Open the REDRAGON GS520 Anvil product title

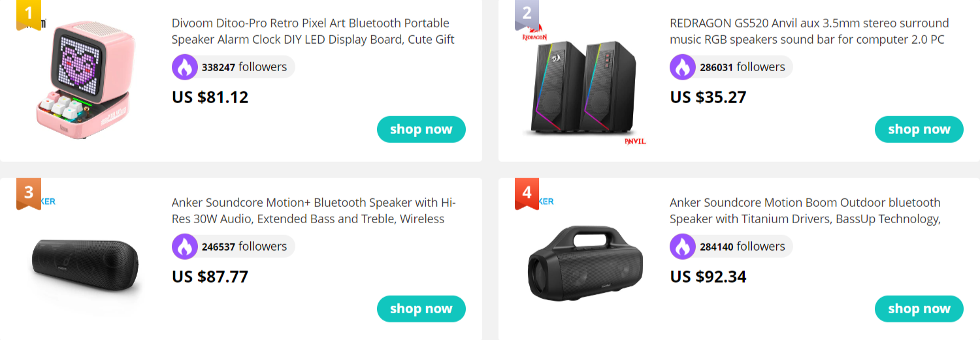(809, 31)
